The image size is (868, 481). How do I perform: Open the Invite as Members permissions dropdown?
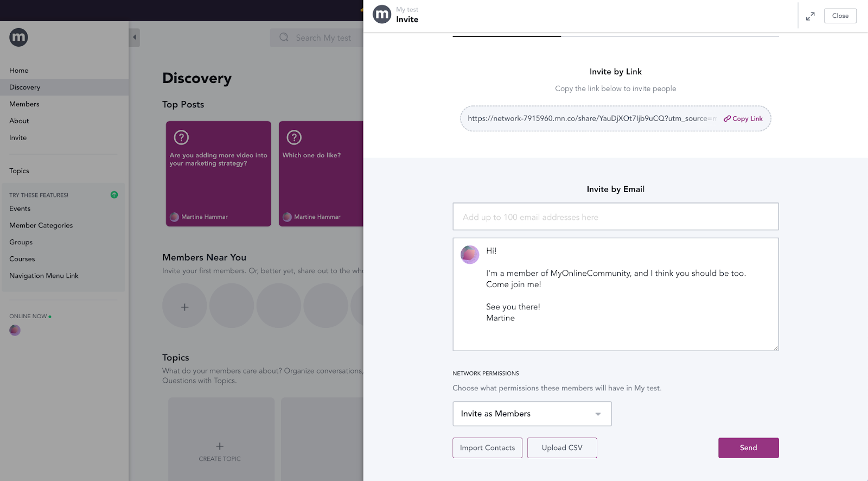point(532,414)
